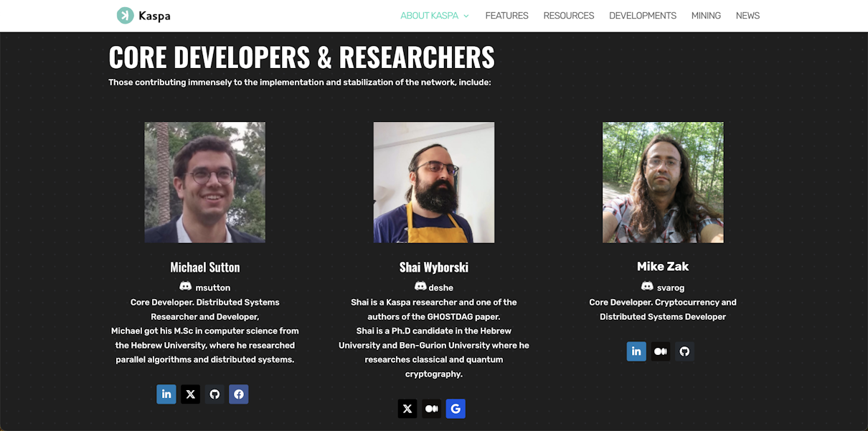
Task: Click Mike Zak's profile photo
Action: click(663, 182)
